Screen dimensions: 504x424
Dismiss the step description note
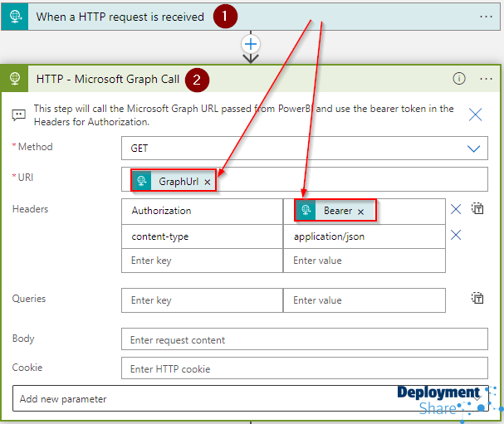pos(476,115)
